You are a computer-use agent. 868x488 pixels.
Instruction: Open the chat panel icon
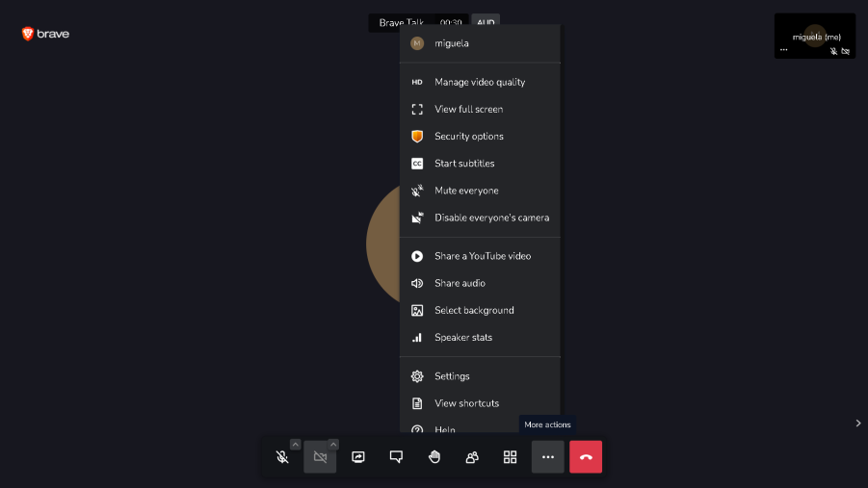pyautogui.click(x=396, y=457)
